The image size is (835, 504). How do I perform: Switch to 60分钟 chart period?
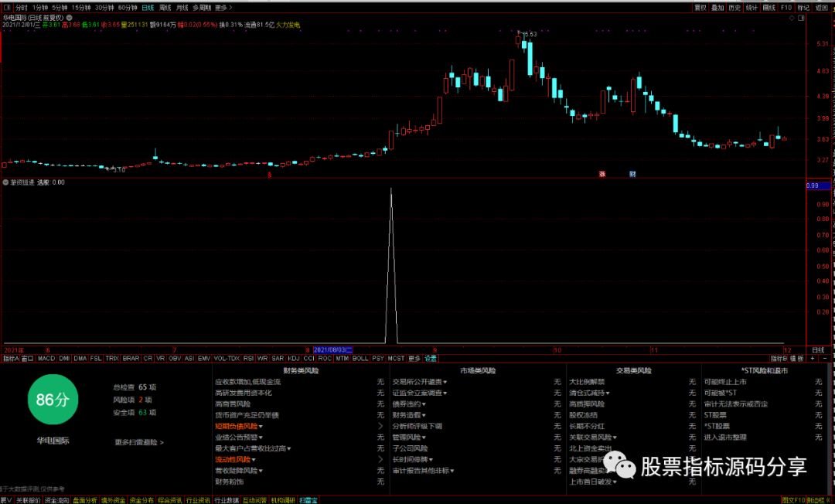(128, 8)
